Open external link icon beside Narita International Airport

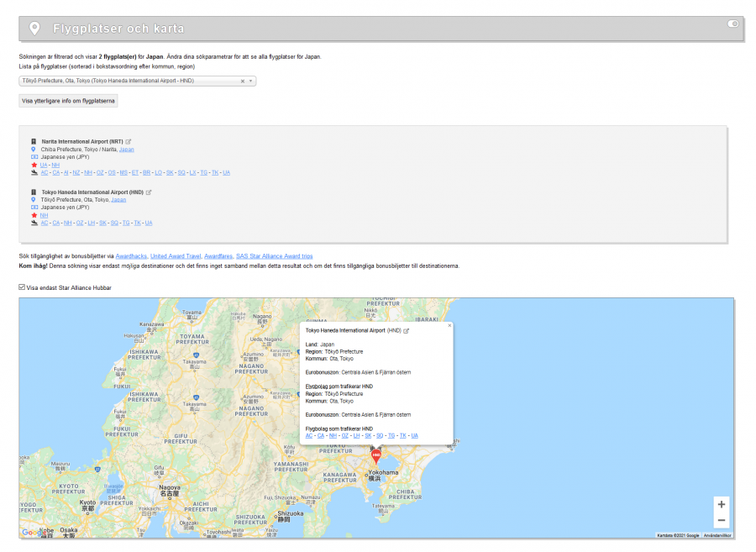pyautogui.click(x=129, y=141)
